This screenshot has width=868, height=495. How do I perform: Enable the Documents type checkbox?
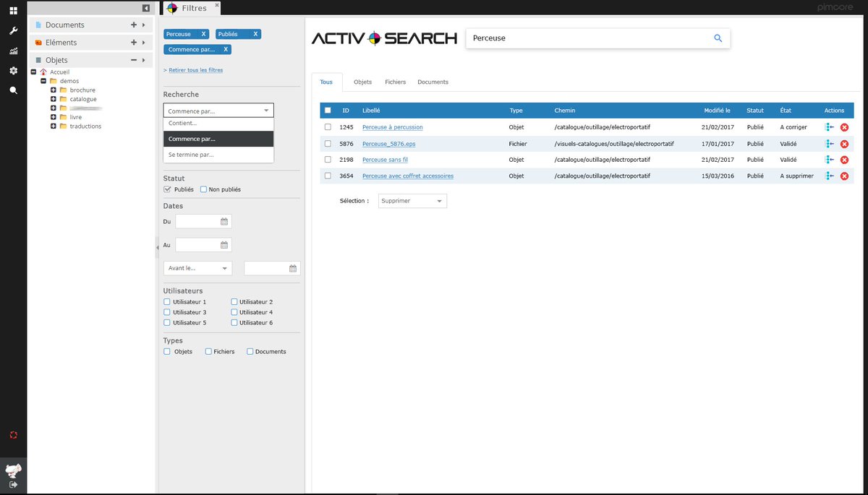click(x=250, y=352)
